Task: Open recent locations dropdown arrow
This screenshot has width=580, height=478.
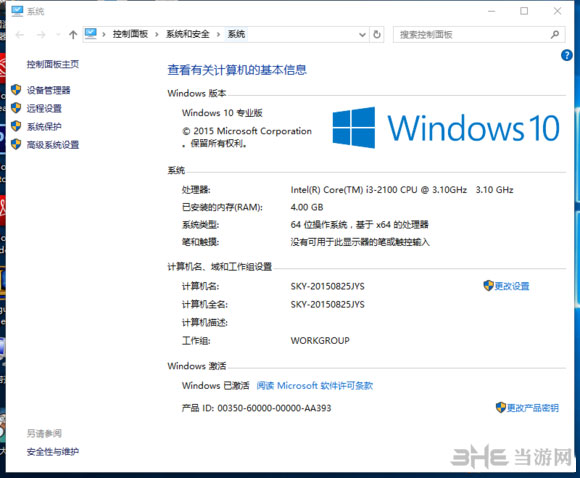Action: [x=58, y=35]
